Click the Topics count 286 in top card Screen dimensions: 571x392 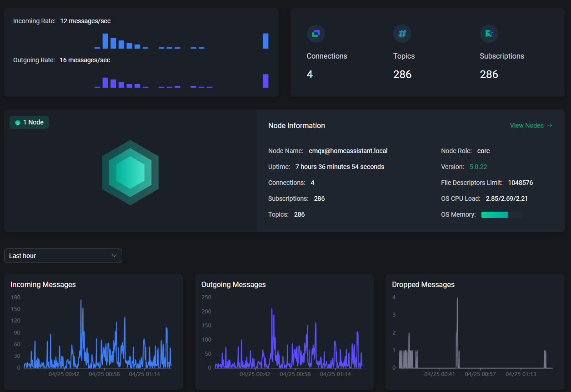pyautogui.click(x=402, y=74)
